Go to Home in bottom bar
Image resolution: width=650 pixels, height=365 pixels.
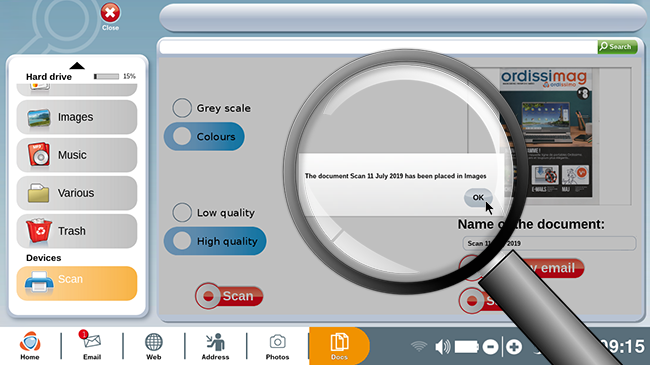click(x=30, y=346)
